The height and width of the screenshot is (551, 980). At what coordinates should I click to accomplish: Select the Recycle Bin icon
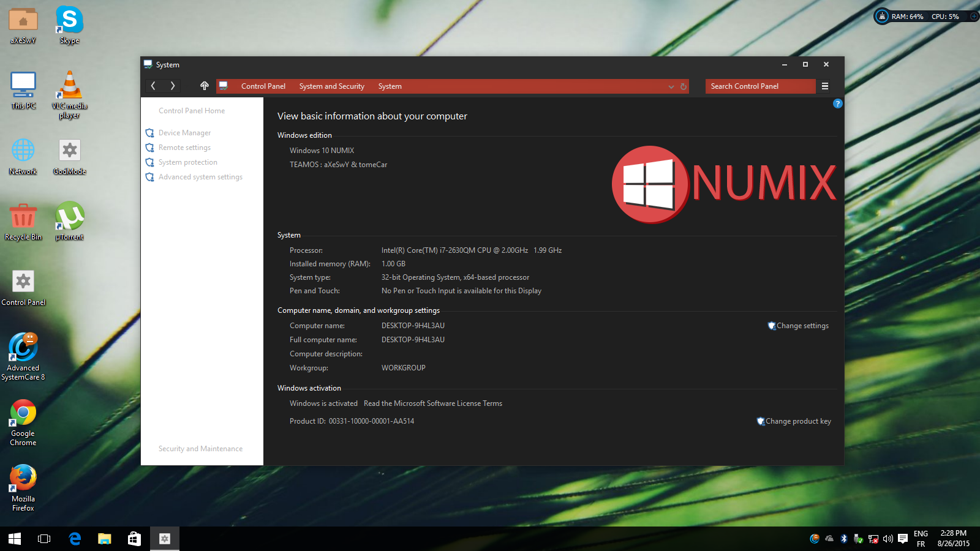[23, 222]
